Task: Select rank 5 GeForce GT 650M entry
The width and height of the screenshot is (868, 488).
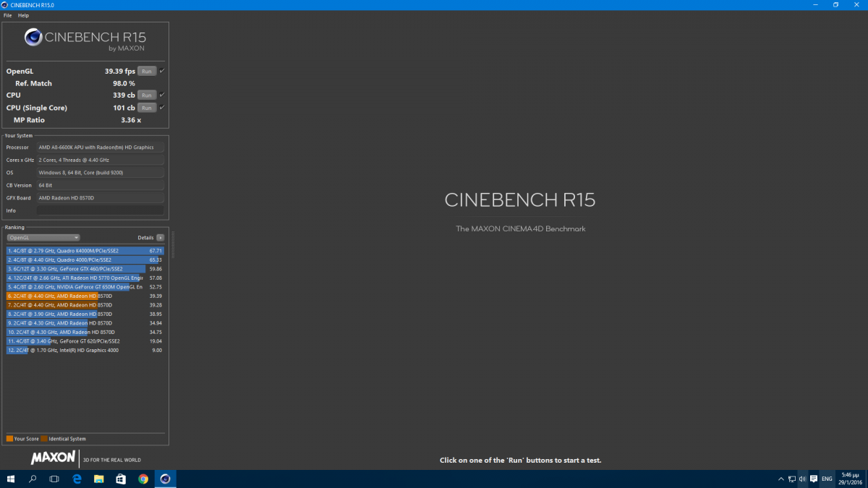Action: tap(85, 287)
